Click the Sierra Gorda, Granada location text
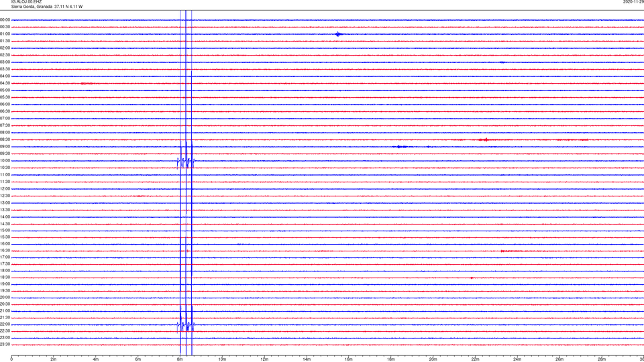Screen dimensions: 644x362 (x=32, y=7)
